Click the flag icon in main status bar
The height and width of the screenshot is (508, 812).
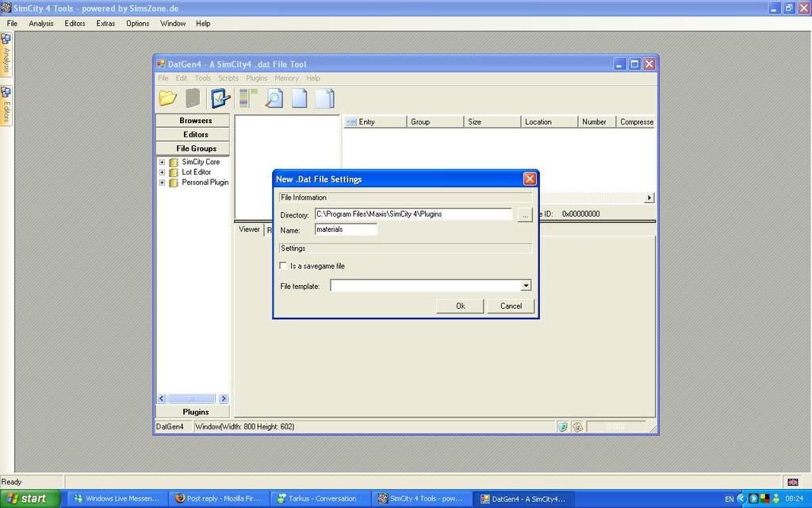[793, 482]
